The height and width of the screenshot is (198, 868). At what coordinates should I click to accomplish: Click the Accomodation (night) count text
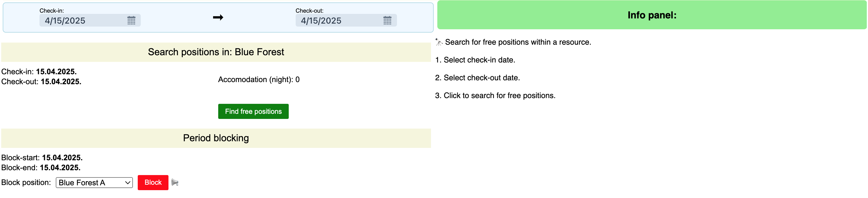(259, 80)
